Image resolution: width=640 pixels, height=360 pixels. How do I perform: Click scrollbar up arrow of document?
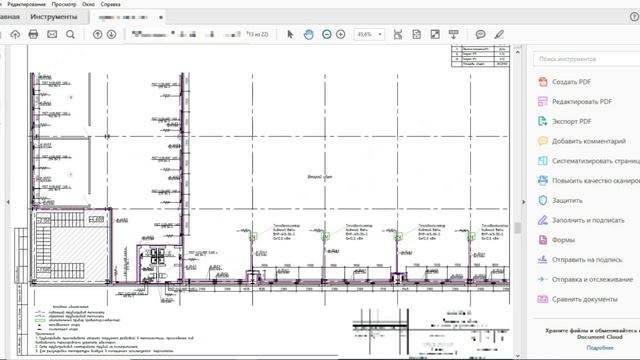[518, 52]
